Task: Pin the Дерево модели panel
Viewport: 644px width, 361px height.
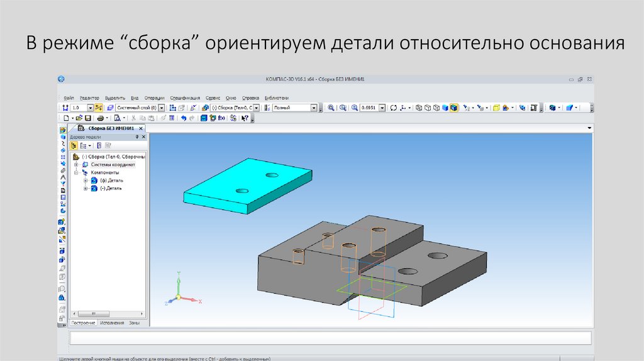Action: click(x=136, y=136)
